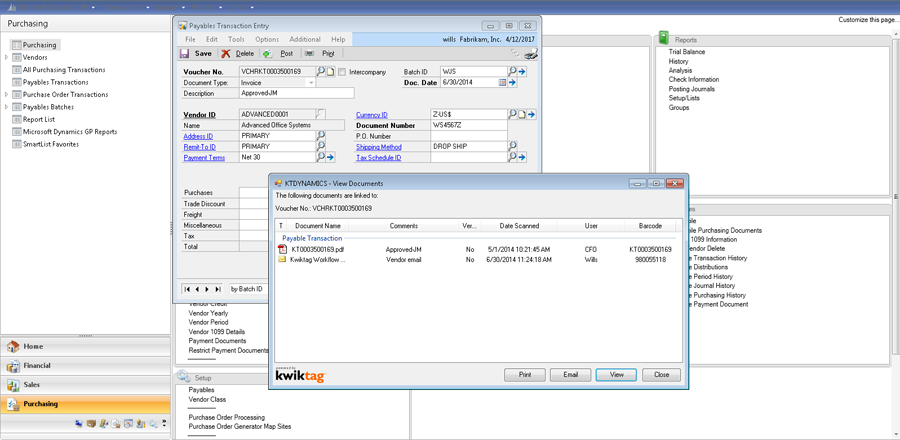Click into the Description field

(x=297, y=93)
